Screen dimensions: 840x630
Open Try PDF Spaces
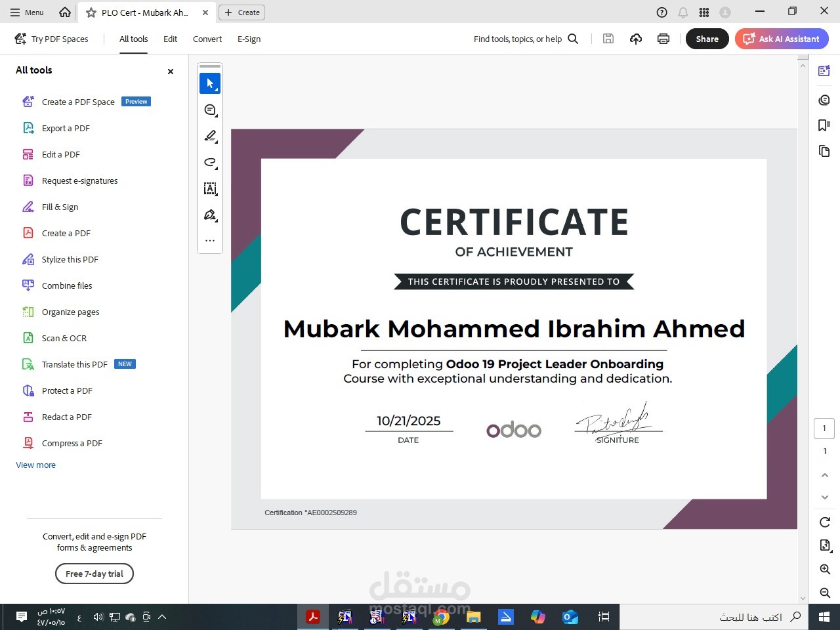52,39
